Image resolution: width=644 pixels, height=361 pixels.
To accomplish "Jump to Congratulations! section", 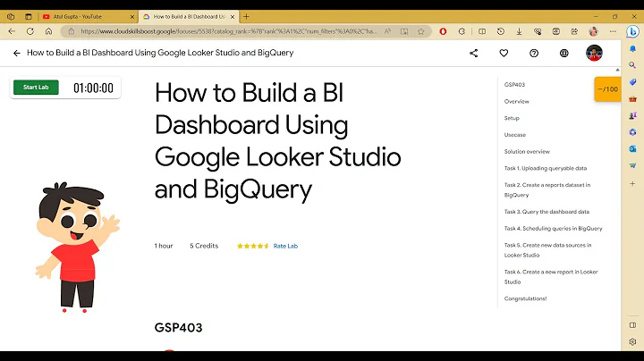I will (525, 298).
